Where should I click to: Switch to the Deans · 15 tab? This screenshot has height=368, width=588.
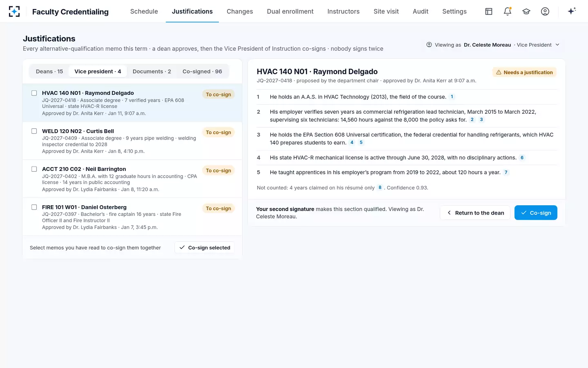click(49, 72)
